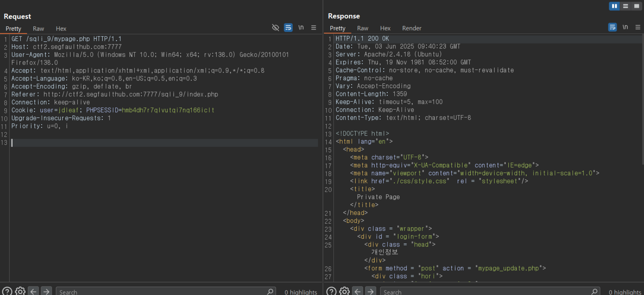This screenshot has width=644, height=295.
Task: Open the Request panel hamburger menu
Action: point(313,28)
